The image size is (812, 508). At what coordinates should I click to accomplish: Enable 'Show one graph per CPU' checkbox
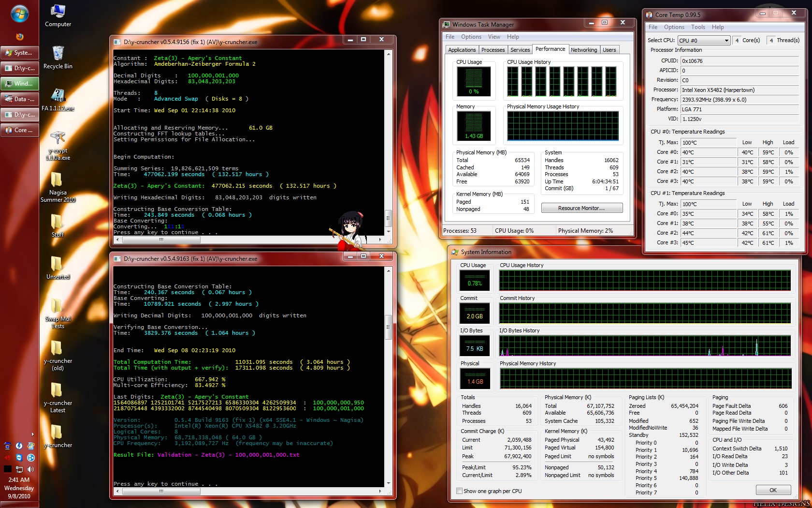(x=459, y=491)
